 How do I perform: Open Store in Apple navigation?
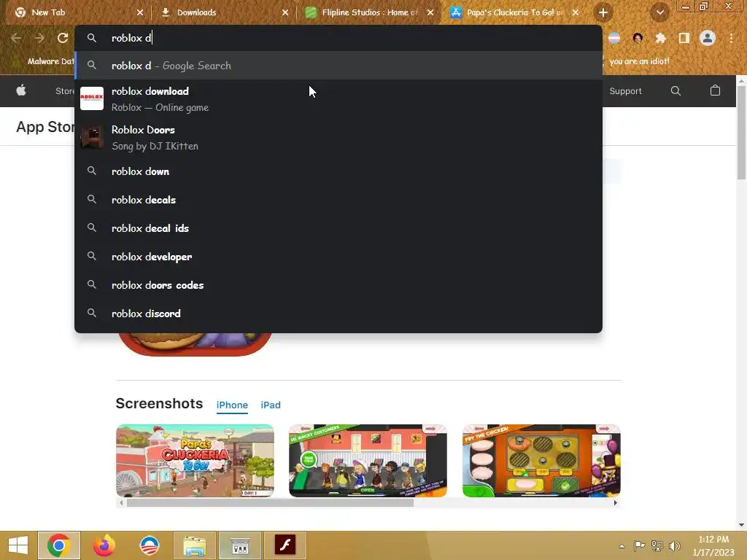click(x=65, y=91)
